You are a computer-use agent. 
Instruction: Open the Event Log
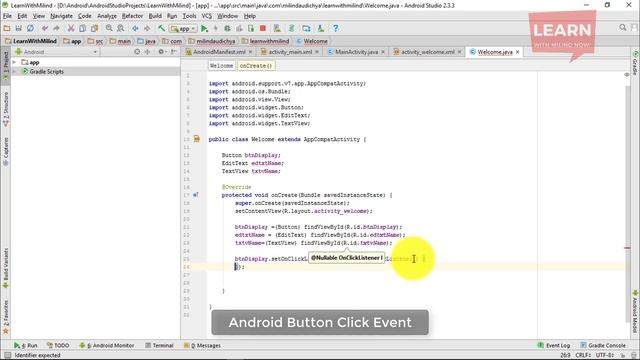554,345
